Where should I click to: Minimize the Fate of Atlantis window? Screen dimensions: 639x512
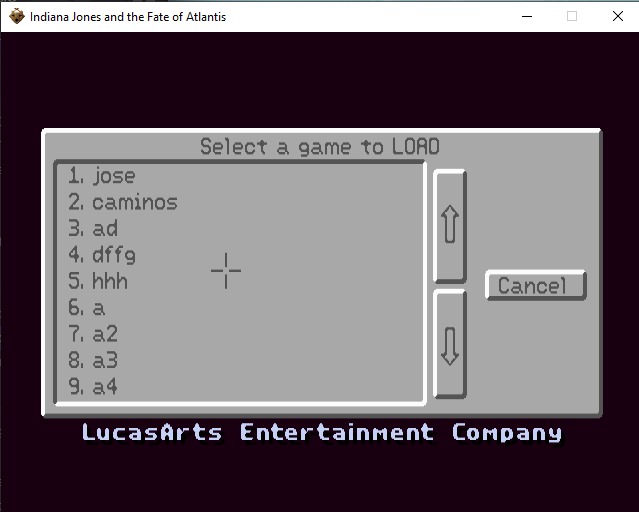(527, 16)
